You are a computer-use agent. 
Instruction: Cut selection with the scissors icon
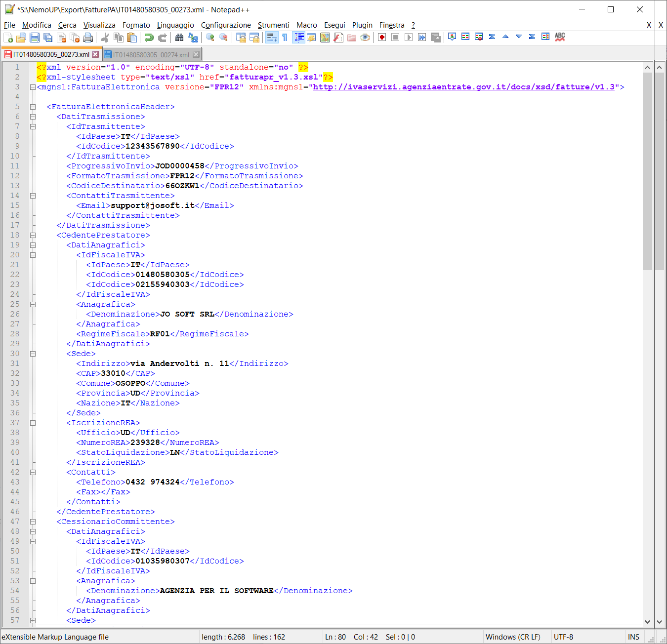pos(105,38)
